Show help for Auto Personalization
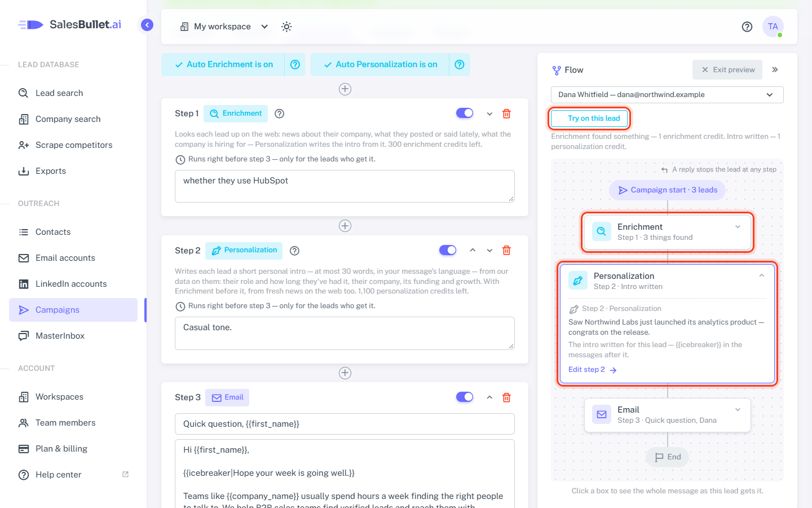The width and height of the screenshot is (812, 508). [x=460, y=65]
